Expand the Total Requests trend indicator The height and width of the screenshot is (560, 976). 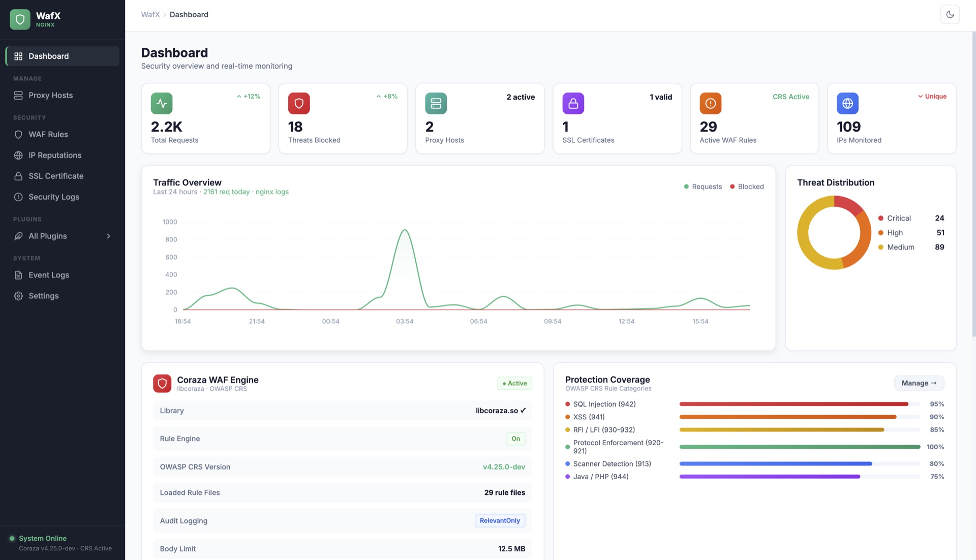249,96
